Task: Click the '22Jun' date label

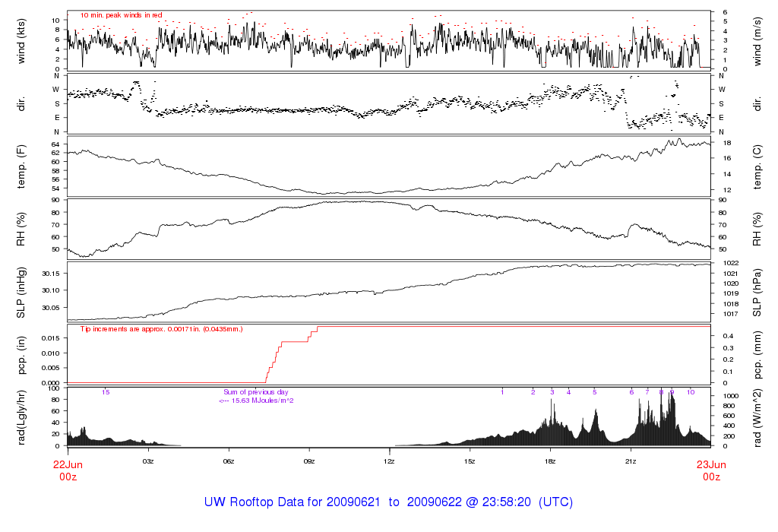Action: coord(68,465)
